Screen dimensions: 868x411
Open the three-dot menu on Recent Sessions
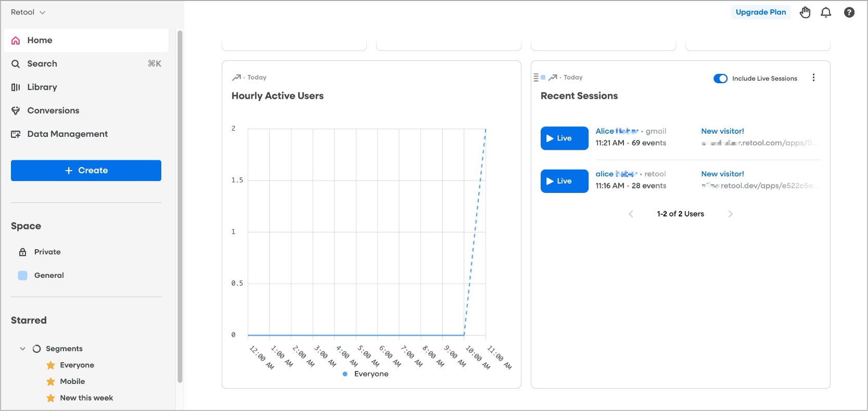(813, 78)
